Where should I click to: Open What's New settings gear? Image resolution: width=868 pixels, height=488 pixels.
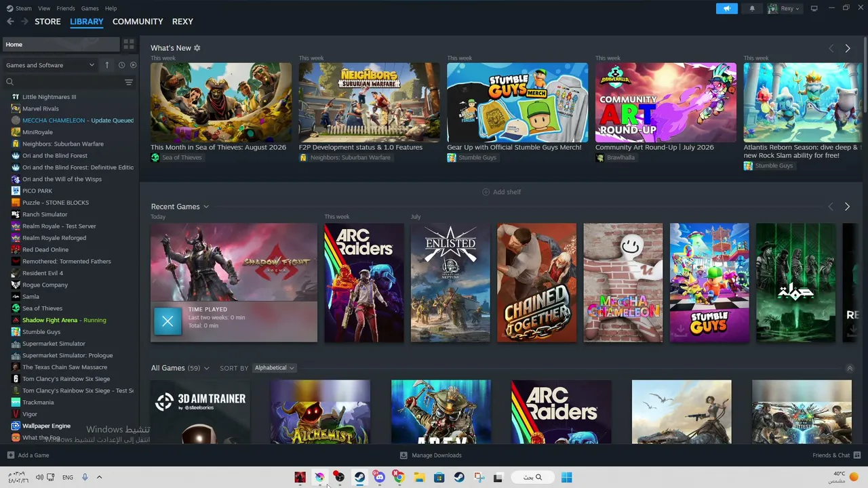(197, 48)
